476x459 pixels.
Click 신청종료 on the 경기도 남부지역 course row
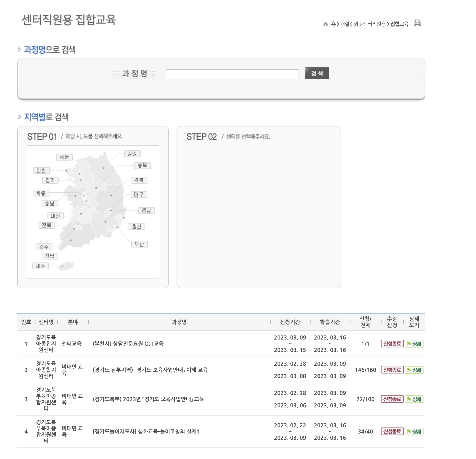[x=392, y=370]
